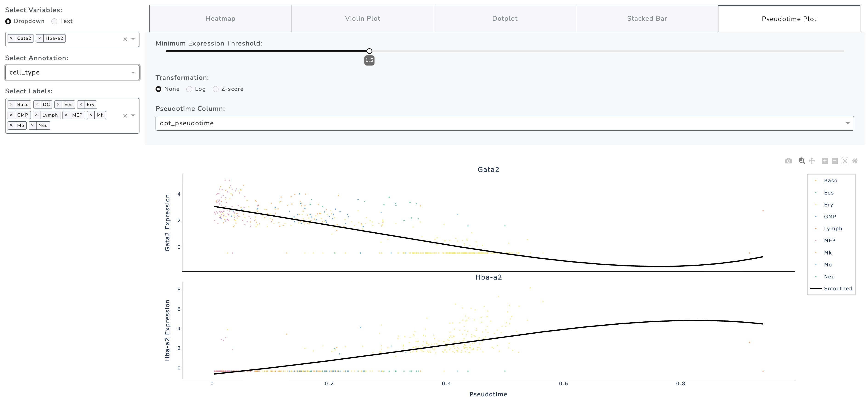
Task: Select Z-score transformation
Action: (x=216, y=89)
